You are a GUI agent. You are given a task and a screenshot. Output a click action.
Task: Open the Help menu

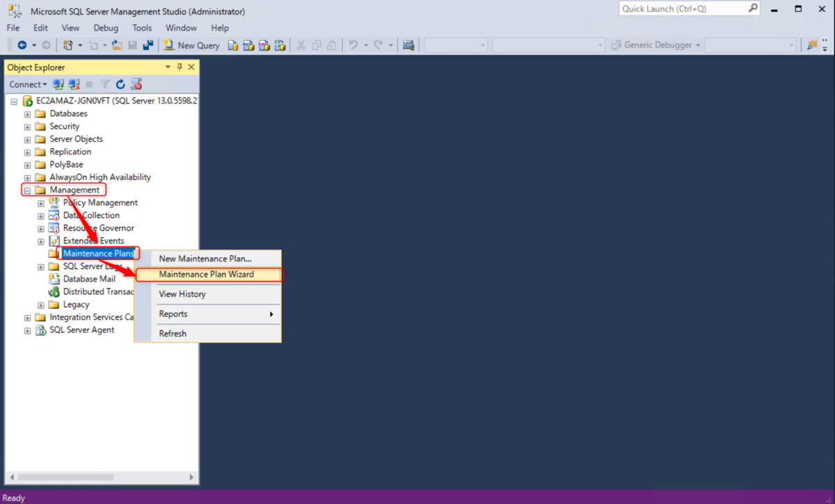point(220,28)
